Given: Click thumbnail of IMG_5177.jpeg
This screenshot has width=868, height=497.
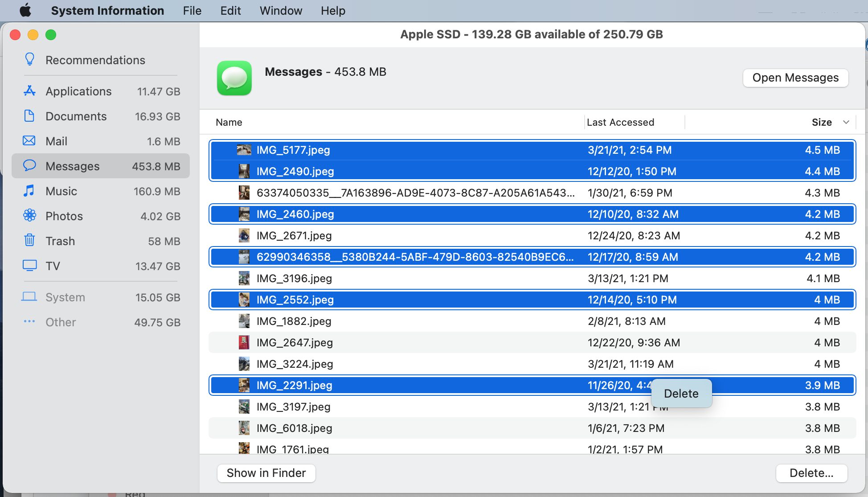Looking at the screenshot, I should tap(244, 150).
